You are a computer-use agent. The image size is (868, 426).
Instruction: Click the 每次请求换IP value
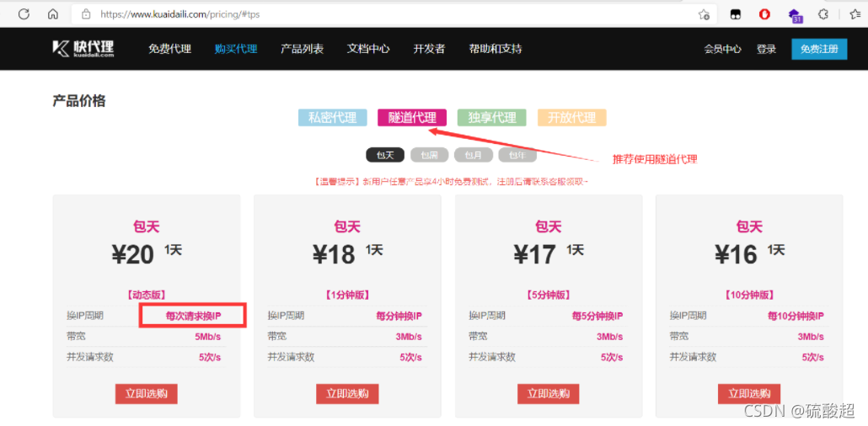[194, 316]
